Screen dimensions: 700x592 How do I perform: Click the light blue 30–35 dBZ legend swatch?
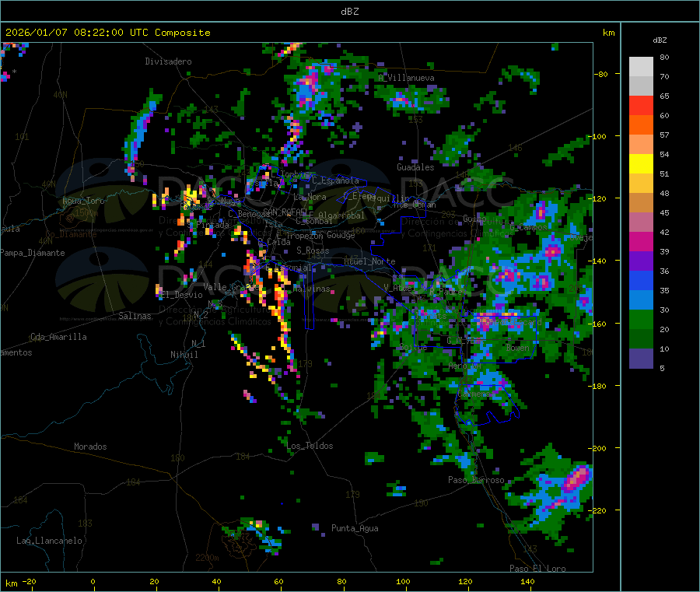(641, 300)
